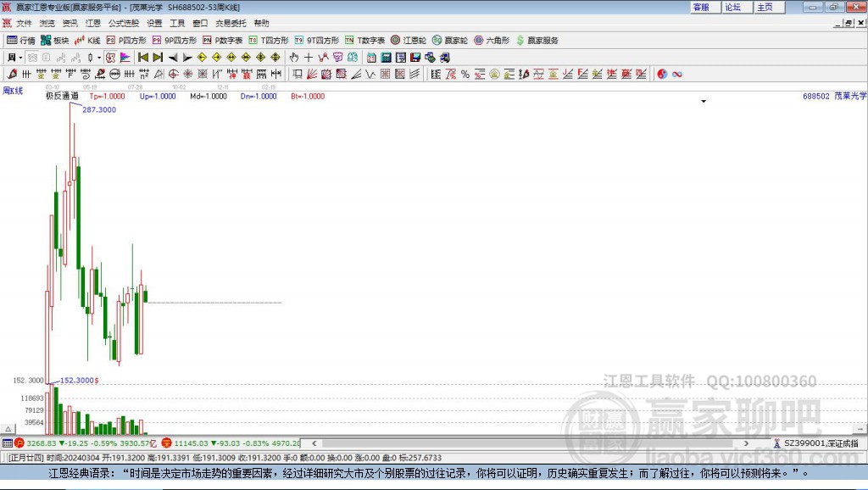The height and width of the screenshot is (490, 868).
Task: Open the P数字表 tool
Action: [x=223, y=41]
